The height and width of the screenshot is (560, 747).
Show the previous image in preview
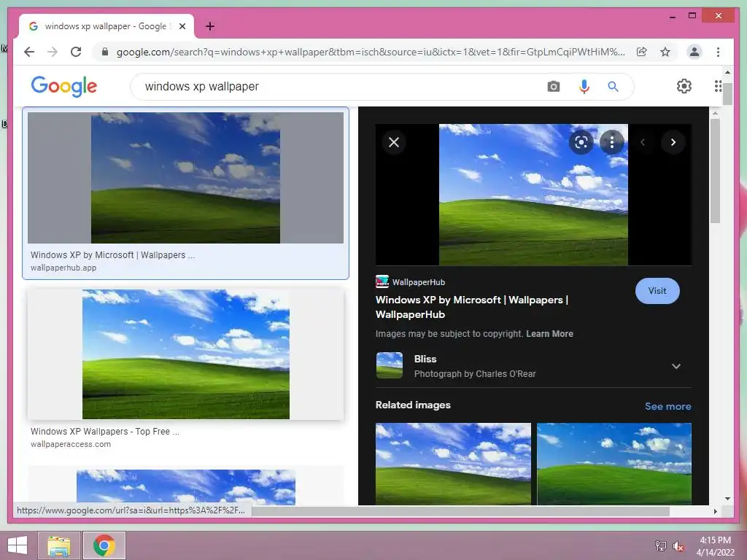(x=642, y=142)
